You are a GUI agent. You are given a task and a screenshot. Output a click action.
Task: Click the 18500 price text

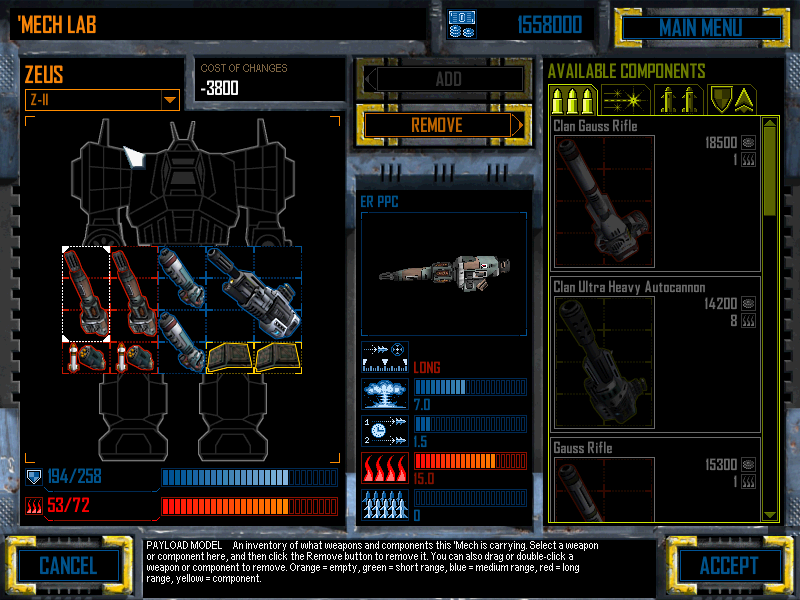coord(721,143)
